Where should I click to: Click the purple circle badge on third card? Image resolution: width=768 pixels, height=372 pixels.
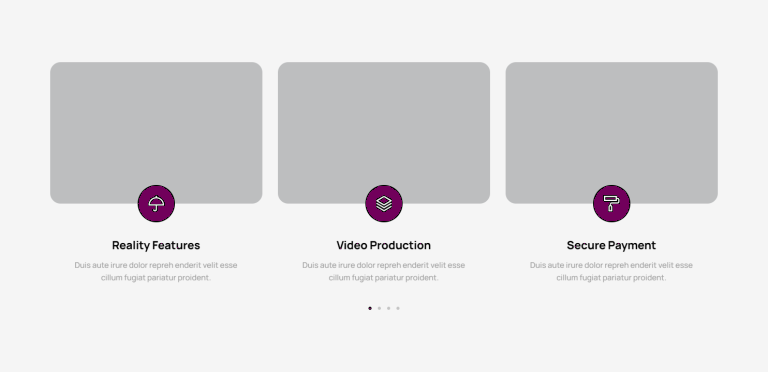coord(612,204)
